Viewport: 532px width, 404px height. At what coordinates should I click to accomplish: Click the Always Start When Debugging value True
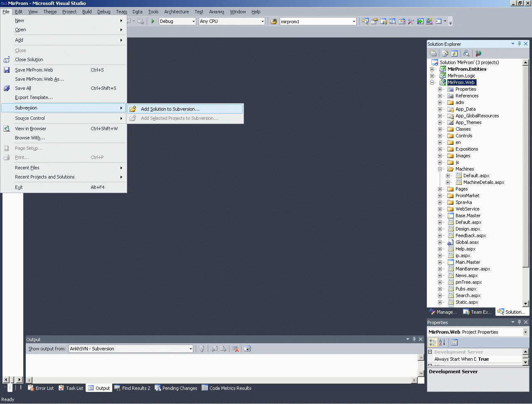point(483,359)
